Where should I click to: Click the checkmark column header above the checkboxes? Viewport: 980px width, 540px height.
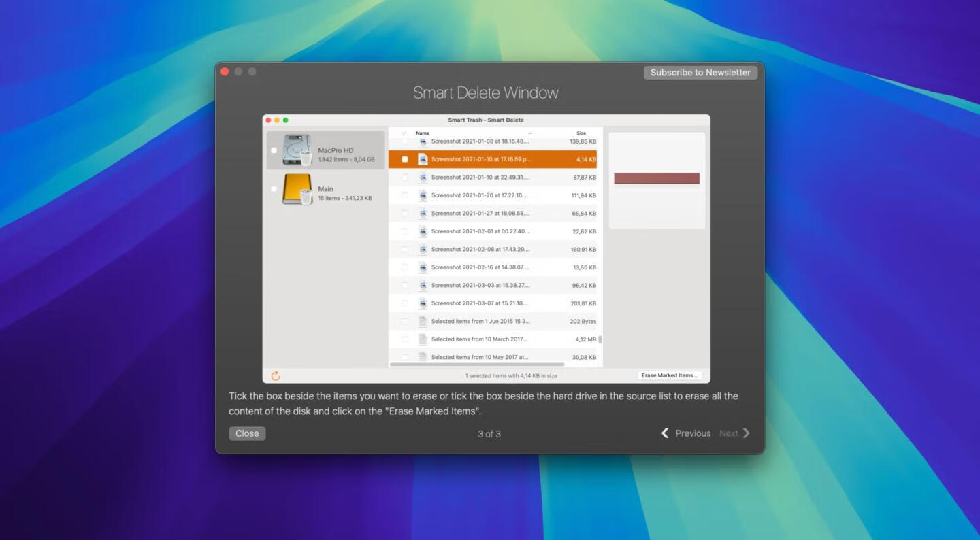tap(405, 133)
